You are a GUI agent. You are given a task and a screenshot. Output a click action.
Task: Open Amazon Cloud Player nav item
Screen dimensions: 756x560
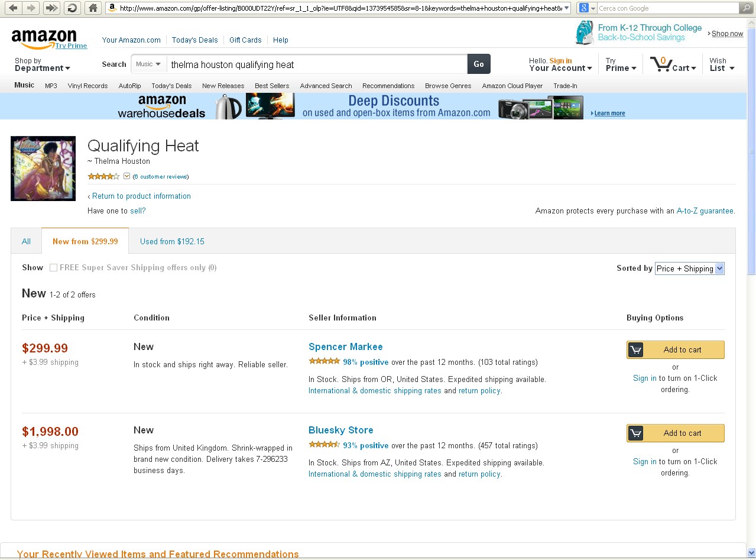[x=512, y=86]
